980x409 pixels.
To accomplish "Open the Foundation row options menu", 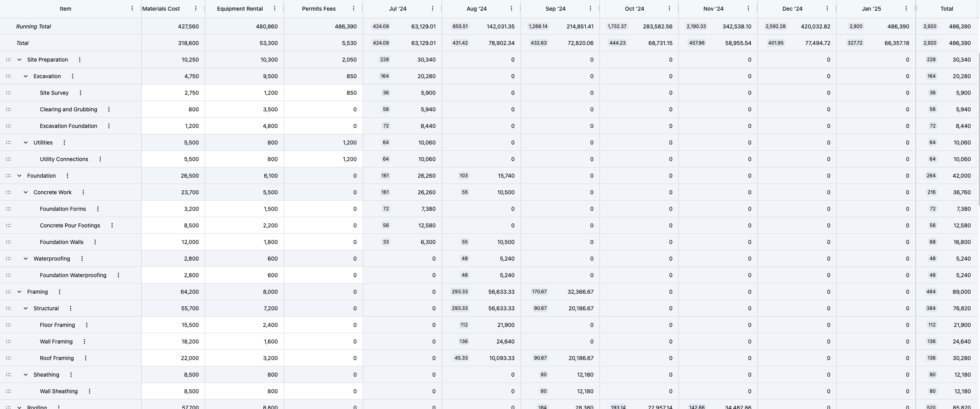I will click(x=67, y=176).
